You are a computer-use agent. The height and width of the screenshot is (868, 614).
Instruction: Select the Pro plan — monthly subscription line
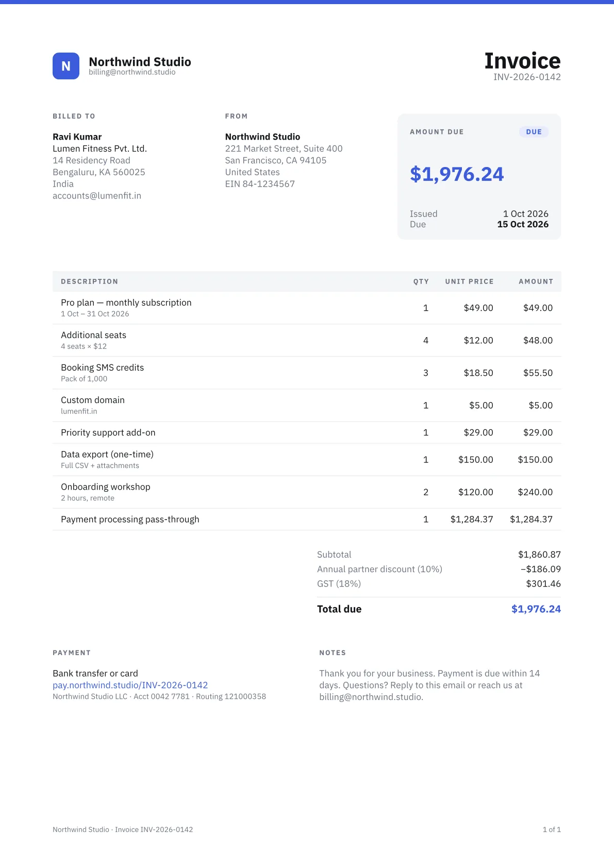(x=307, y=308)
